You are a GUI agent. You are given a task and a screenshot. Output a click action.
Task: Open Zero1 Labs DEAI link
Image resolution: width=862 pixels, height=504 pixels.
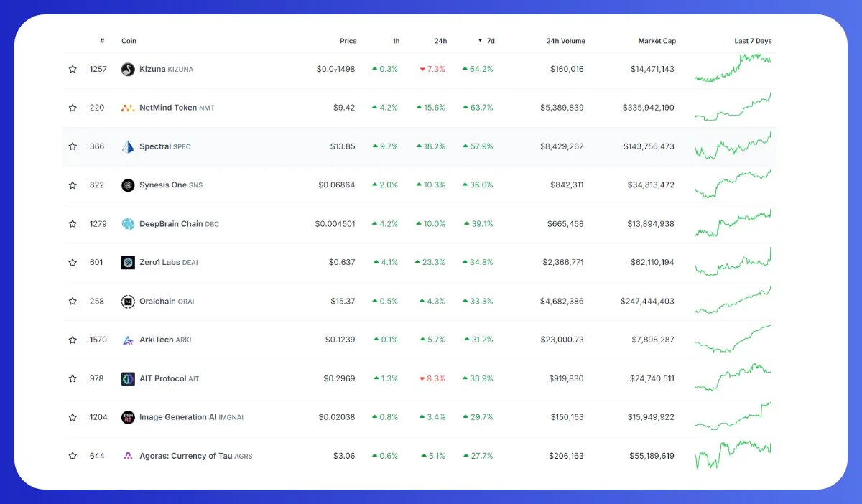coord(169,263)
